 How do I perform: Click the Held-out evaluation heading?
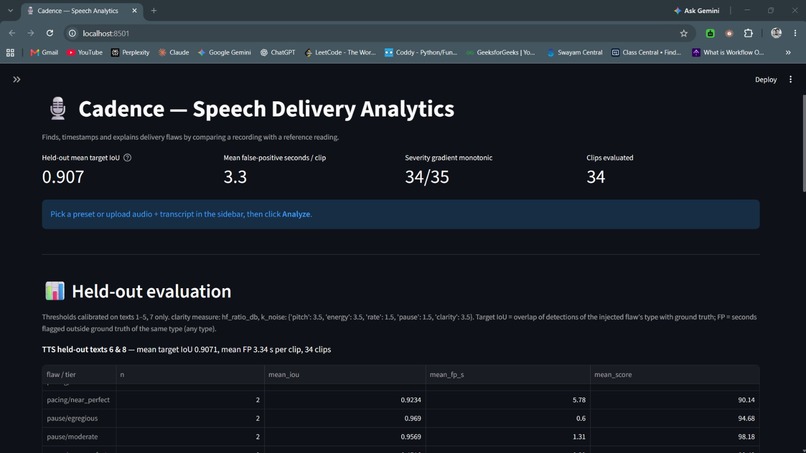click(x=151, y=291)
